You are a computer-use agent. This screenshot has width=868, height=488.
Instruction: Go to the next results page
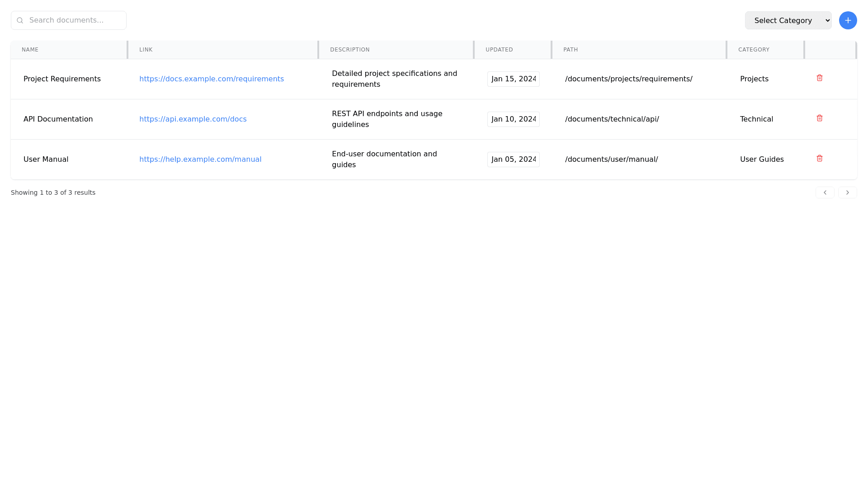click(x=847, y=192)
